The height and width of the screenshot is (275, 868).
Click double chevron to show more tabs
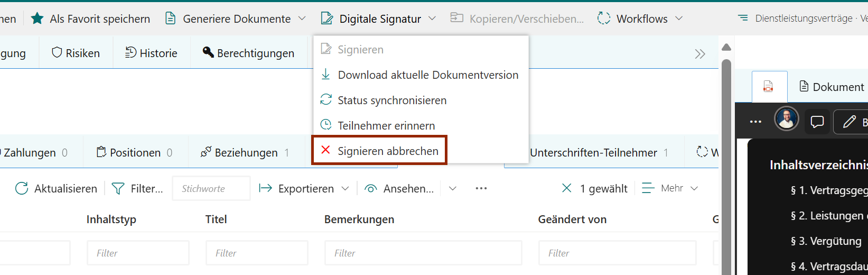click(x=699, y=54)
